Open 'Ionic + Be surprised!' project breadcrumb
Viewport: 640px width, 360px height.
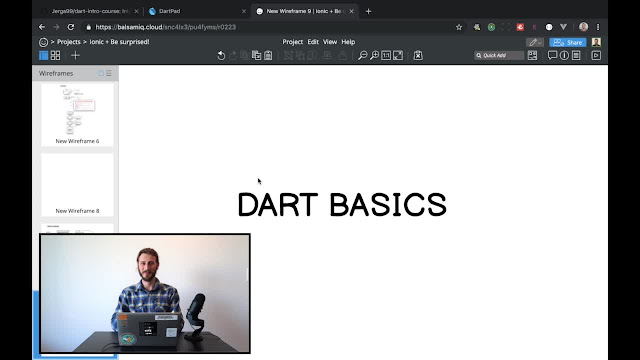[x=119, y=42]
